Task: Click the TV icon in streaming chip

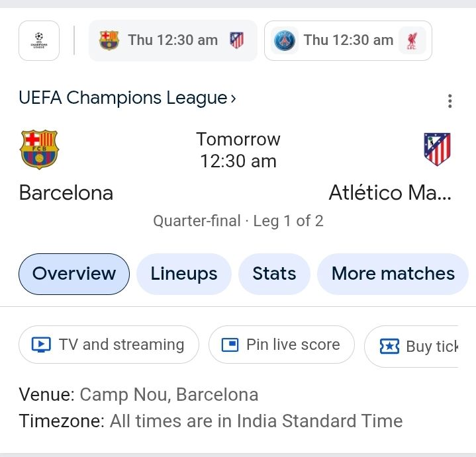Action: (x=41, y=345)
